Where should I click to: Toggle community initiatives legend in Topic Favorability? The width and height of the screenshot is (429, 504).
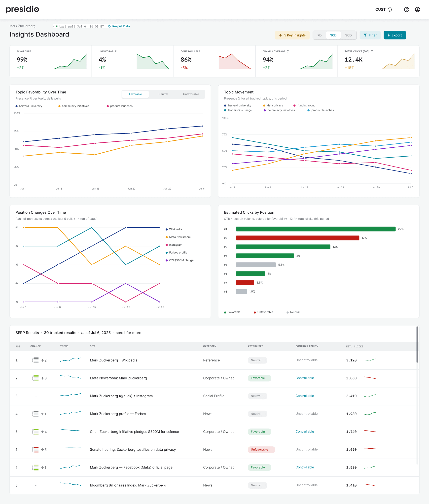(74, 106)
